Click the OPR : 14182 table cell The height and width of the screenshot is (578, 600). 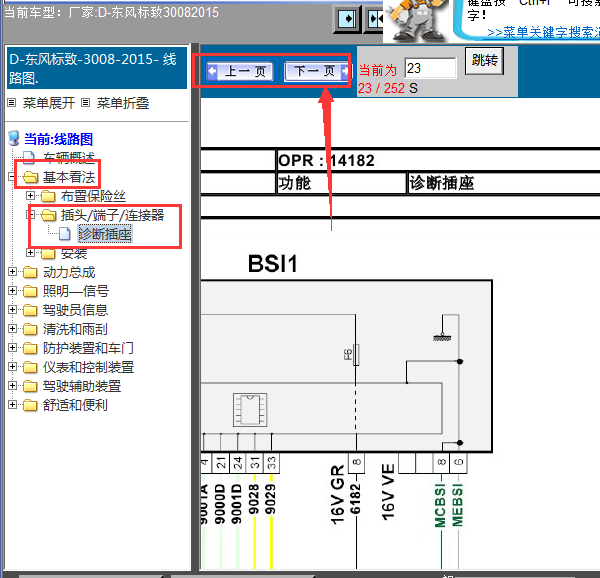[439, 160]
